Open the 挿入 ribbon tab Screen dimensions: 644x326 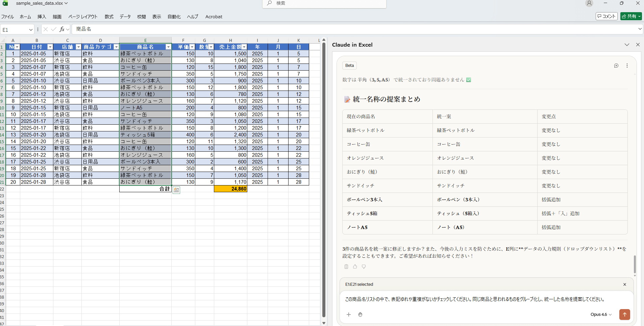(x=42, y=17)
